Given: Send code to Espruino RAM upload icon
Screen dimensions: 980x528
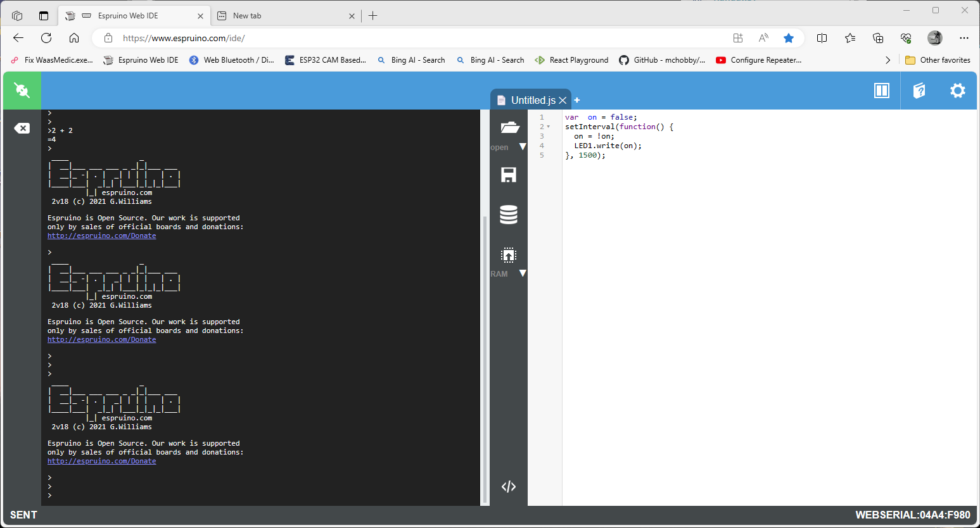Looking at the screenshot, I should 509,255.
